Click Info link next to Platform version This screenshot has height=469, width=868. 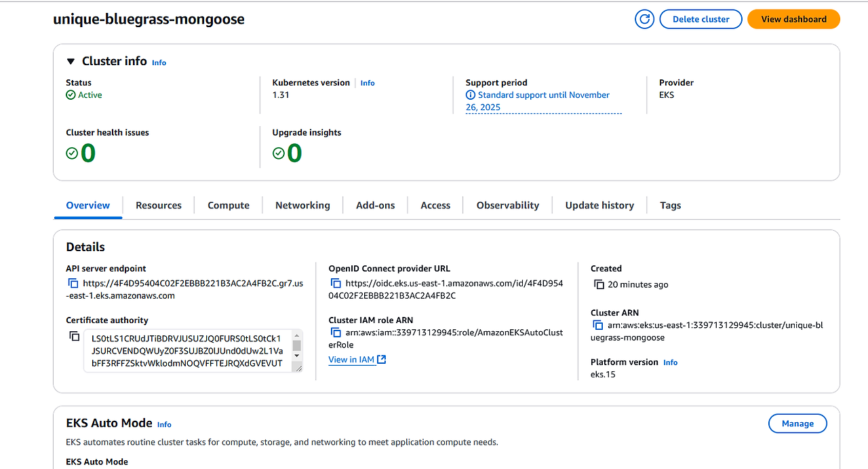[x=670, y=362]
